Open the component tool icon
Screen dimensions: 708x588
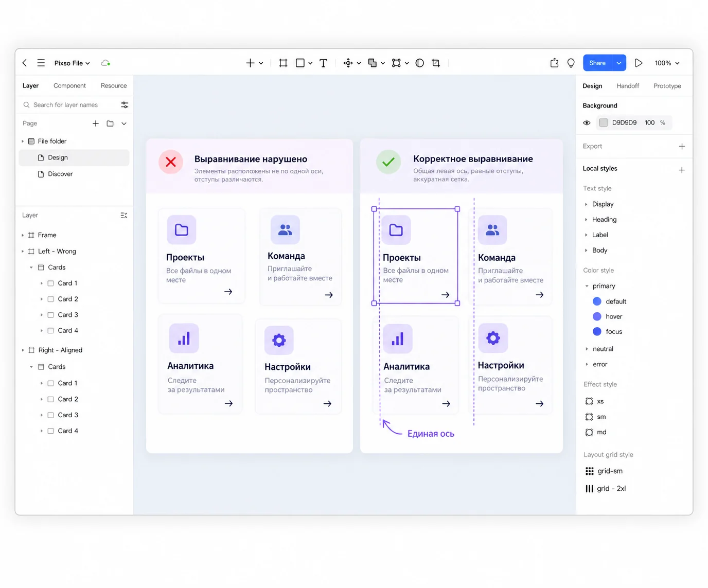click(x=348, y=63)
